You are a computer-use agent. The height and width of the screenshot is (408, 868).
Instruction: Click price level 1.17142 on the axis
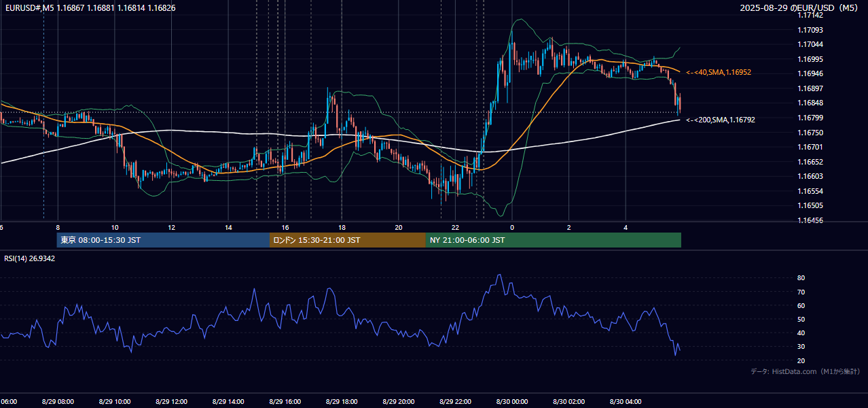click(810, 15)
